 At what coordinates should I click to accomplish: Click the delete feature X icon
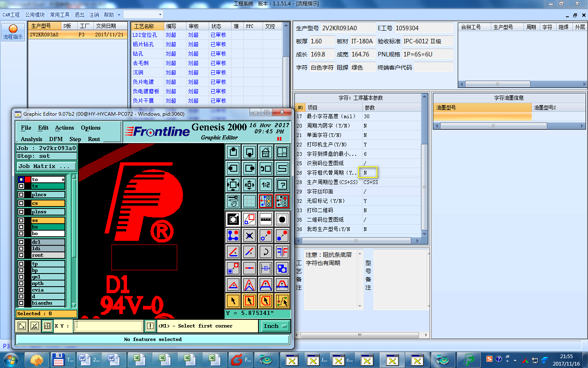pos(249,236)
